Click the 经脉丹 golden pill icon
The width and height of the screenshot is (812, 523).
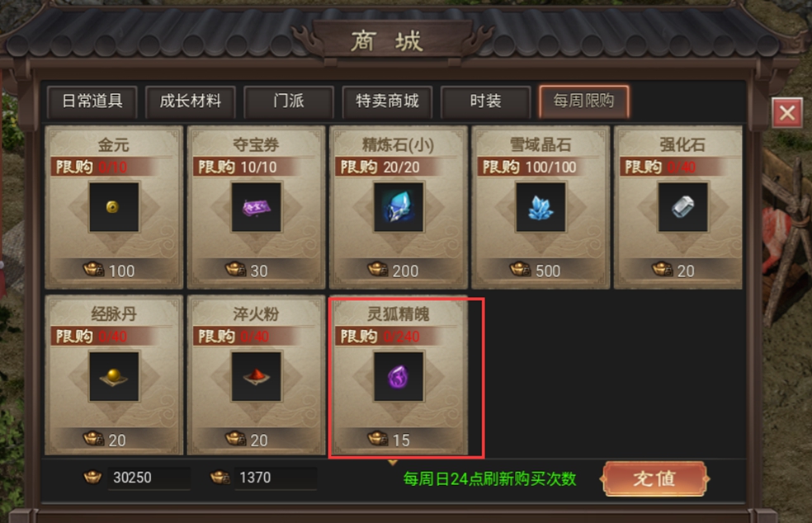114,376
